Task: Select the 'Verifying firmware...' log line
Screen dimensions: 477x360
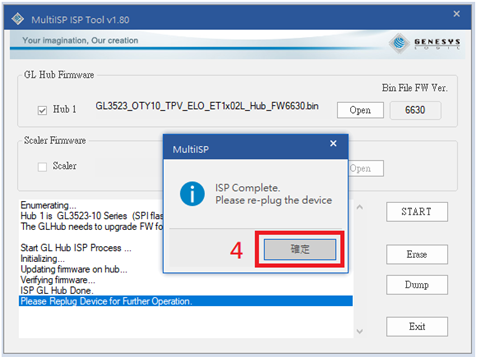Action: click(x=58, y=280)
